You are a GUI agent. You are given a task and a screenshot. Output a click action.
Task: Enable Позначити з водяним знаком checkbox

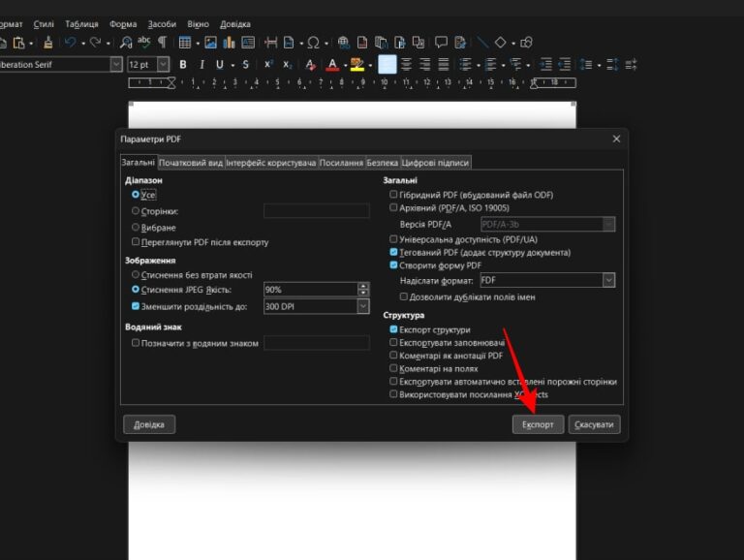click(136, 343)
